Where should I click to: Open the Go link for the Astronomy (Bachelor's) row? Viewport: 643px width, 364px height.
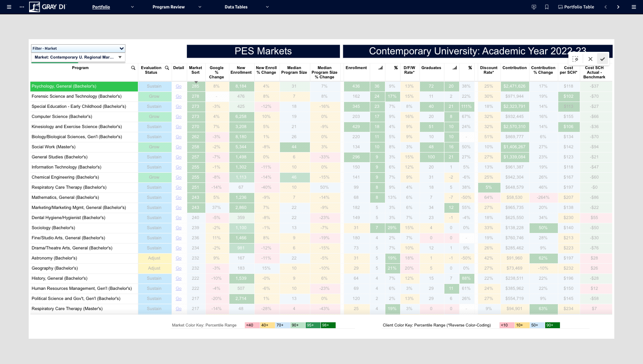tap(178, 258)
